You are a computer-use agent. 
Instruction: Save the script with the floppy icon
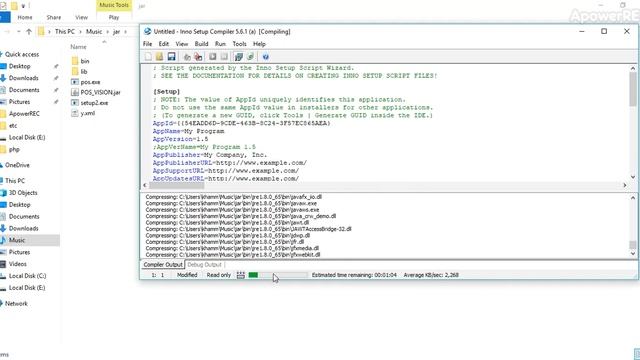pyautogui.click(x=171, y=57)
